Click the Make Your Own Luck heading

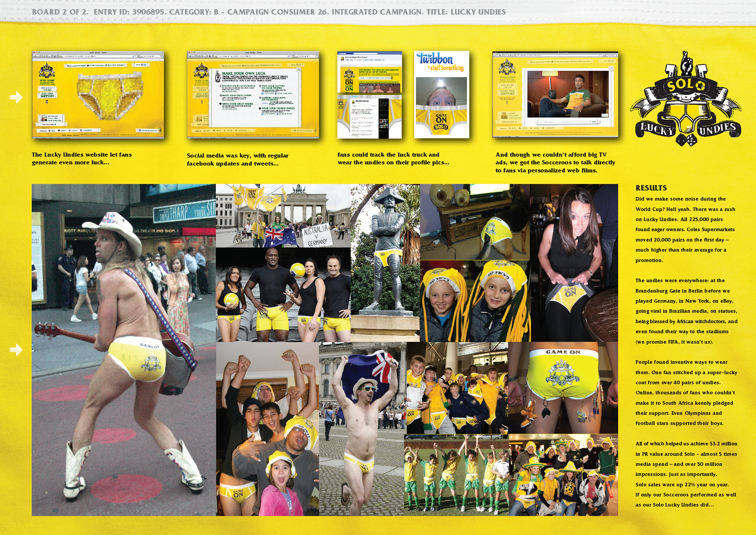tap(243, 73)
